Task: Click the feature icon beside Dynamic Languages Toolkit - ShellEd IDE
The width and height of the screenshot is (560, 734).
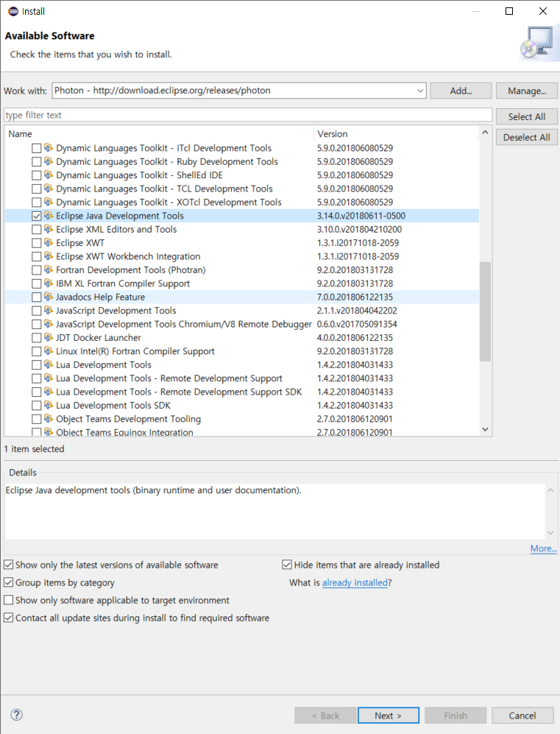Action: point(49,175)
